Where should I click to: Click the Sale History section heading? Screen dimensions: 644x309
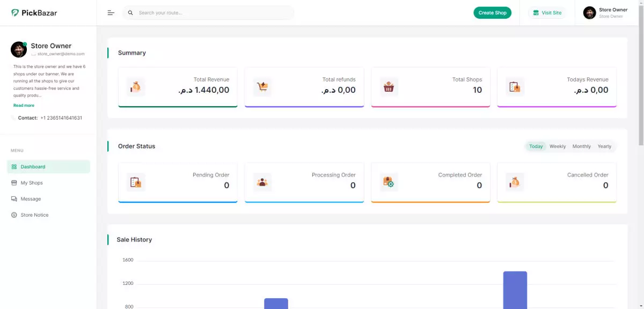[134, 240]
